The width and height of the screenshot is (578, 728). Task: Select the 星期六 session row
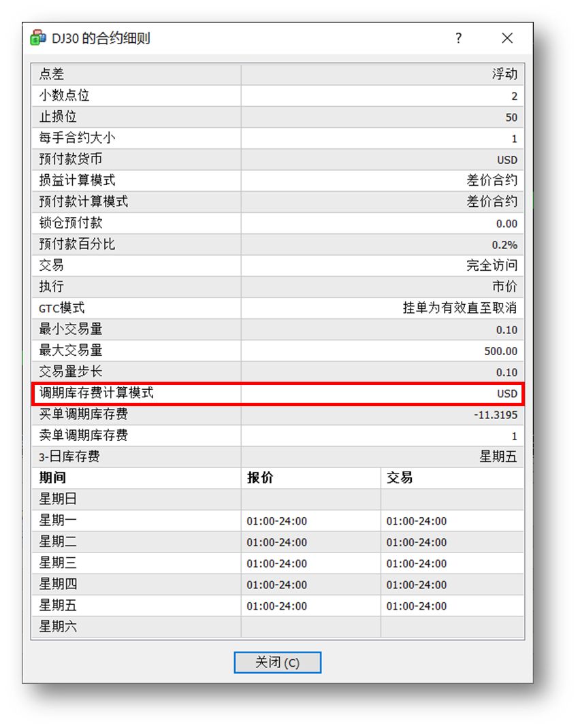pyautogui.click(x=278, y=627)
